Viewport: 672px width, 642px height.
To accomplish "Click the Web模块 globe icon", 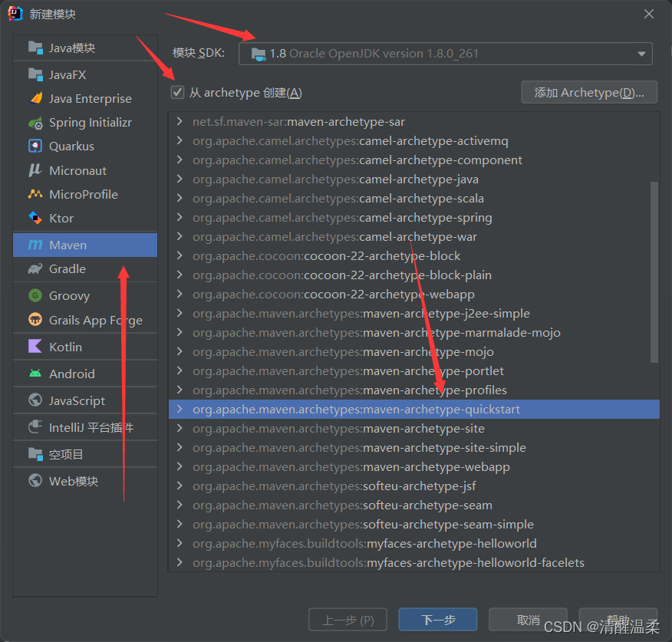I will point(35,480).
